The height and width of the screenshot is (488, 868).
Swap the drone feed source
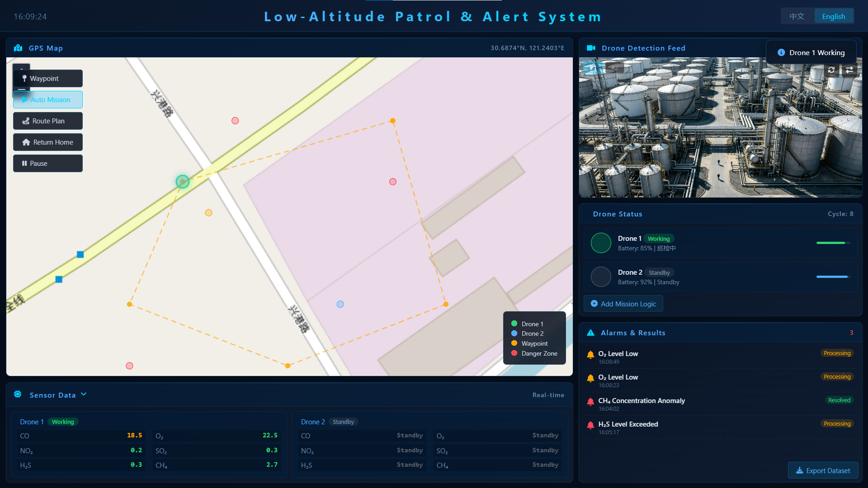pos(849,70)
